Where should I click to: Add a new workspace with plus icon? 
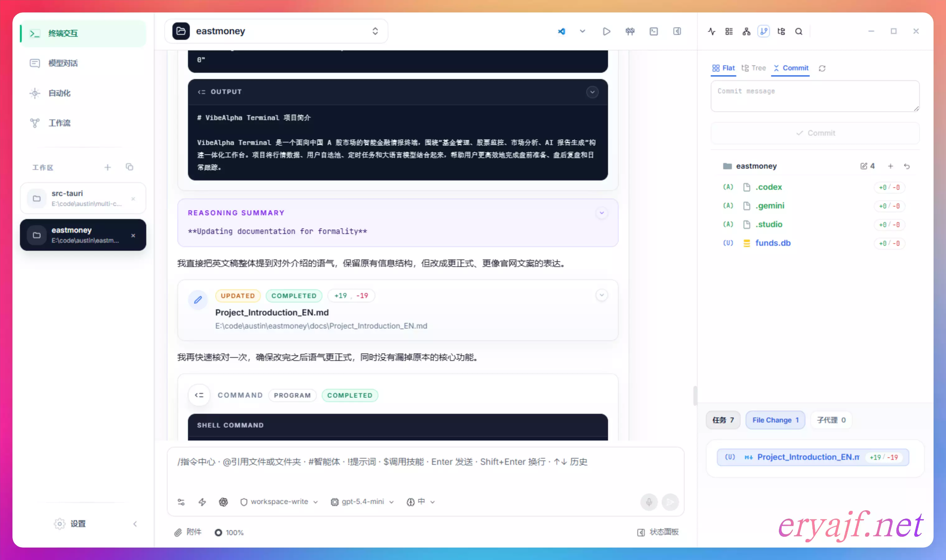108,167
